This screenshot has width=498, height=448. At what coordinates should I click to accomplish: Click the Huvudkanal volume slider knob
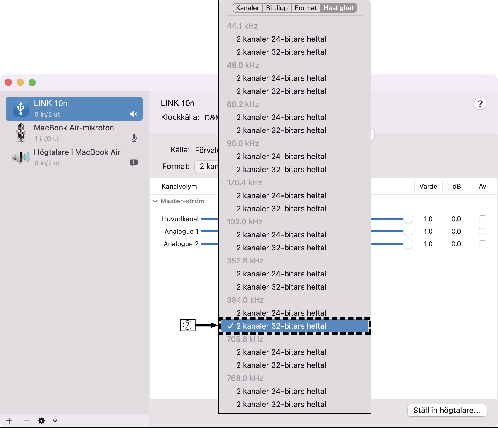click(408, 219)
